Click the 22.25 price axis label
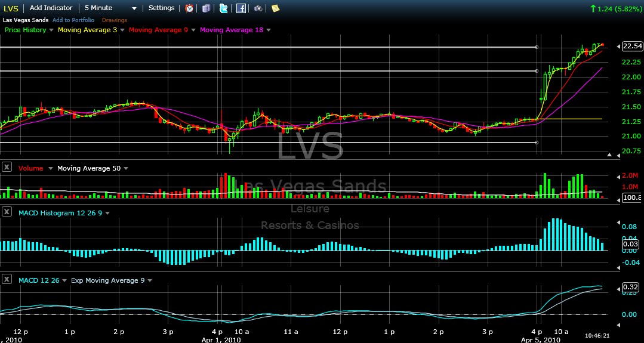644x343 pixels. 633,62
